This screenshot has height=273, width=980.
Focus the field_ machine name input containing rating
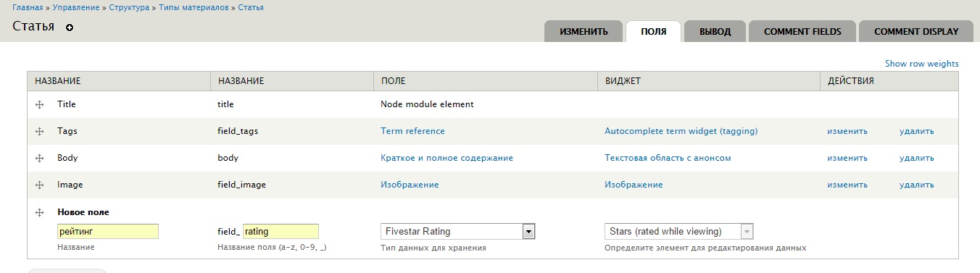(281, 232)
